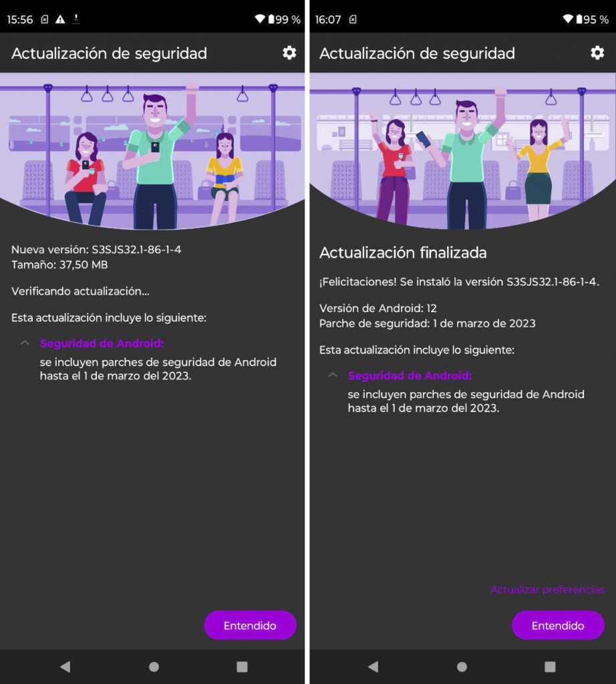Tap home circle button on right phone
Viewport: 616px width, 684px height.
pos(462,667)
